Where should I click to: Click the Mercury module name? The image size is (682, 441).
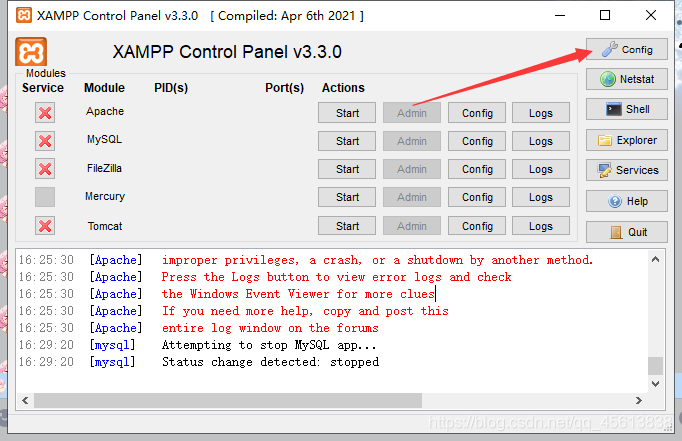105,196
